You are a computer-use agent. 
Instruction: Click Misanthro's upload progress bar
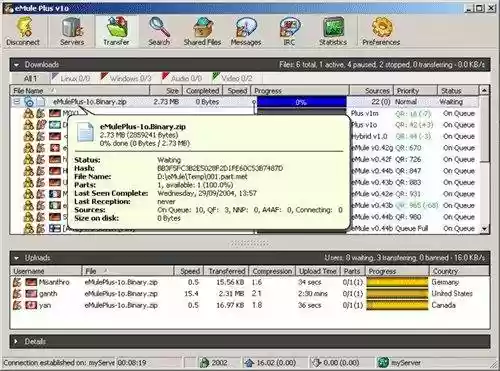point(397,282)
